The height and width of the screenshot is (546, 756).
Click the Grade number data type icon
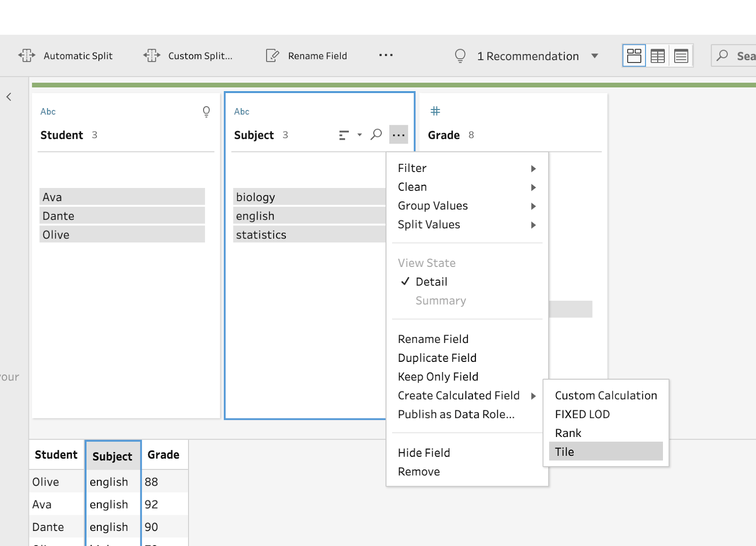pos(435,111)
